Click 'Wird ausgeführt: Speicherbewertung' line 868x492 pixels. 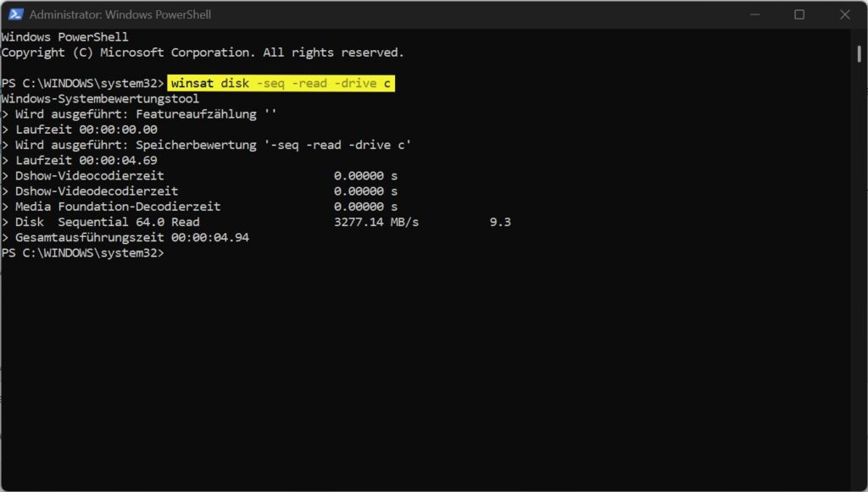pyautogui.click(x=206, y=145)
